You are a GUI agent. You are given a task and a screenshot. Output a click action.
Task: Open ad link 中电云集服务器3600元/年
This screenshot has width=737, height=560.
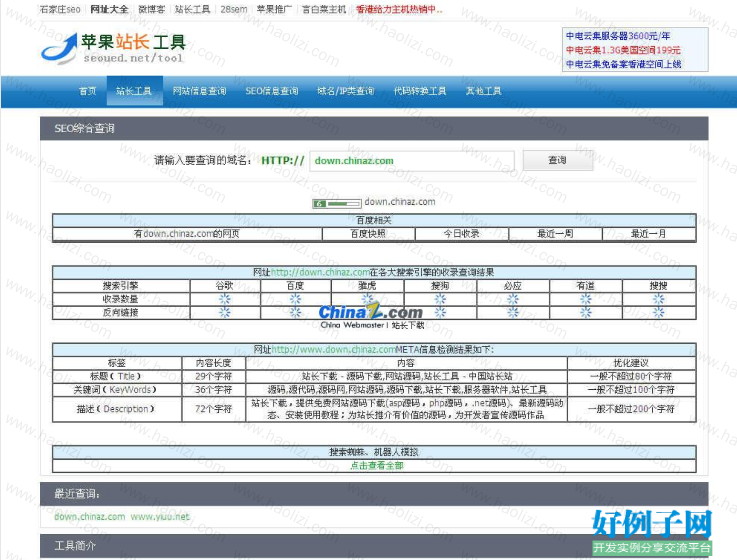point(618,36)
